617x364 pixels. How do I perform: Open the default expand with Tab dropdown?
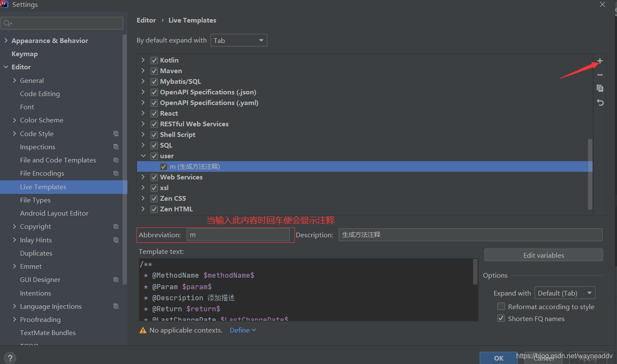[239, 40]
